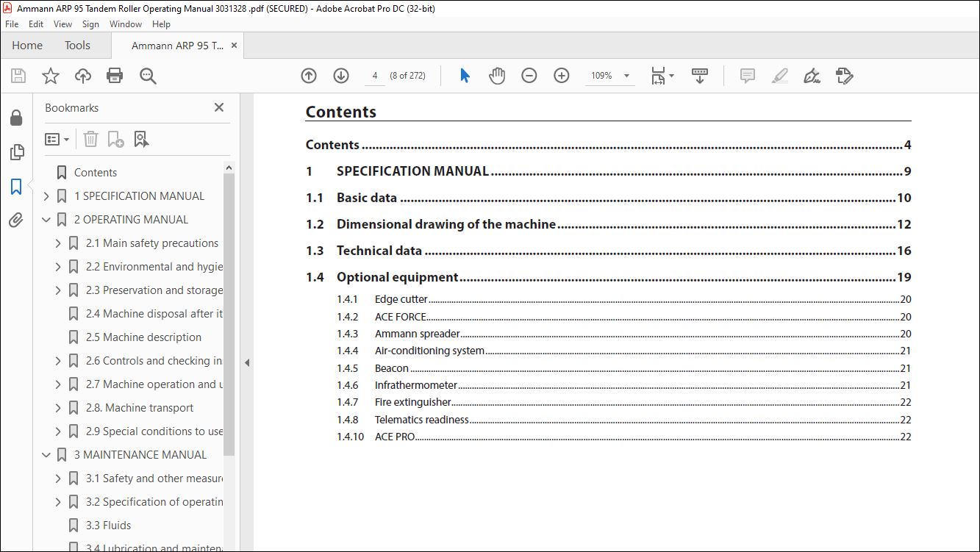This screenshot has height=552, width=980.
Task: Open the security lock pane in the sidebar
Action: [16, 118]
